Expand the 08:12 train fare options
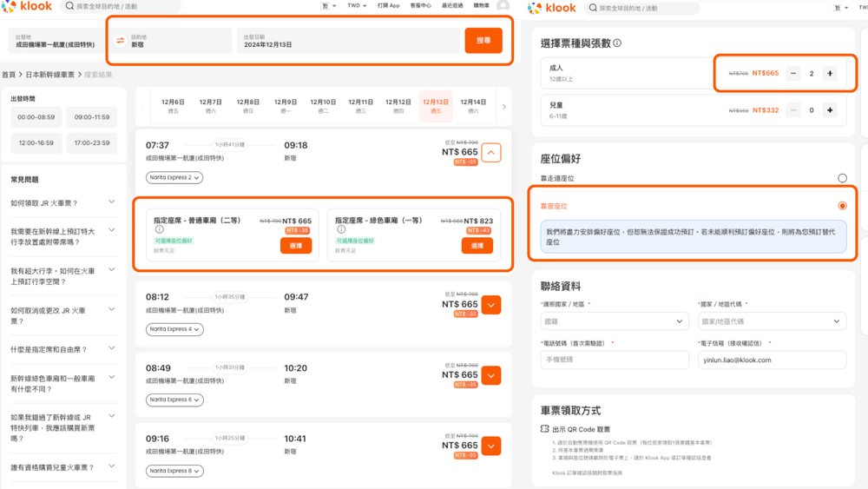This screenshot has width=868, height=489. click(491, 305)
